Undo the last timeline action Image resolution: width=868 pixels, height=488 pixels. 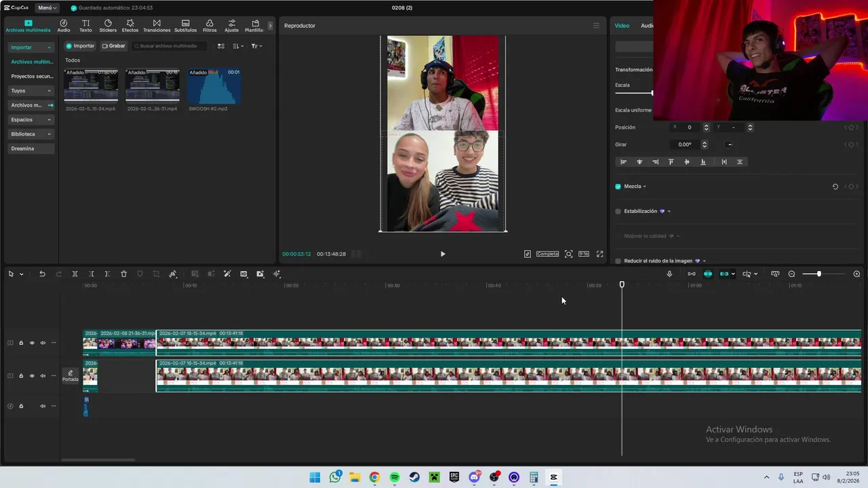click(x=42, y=274)
